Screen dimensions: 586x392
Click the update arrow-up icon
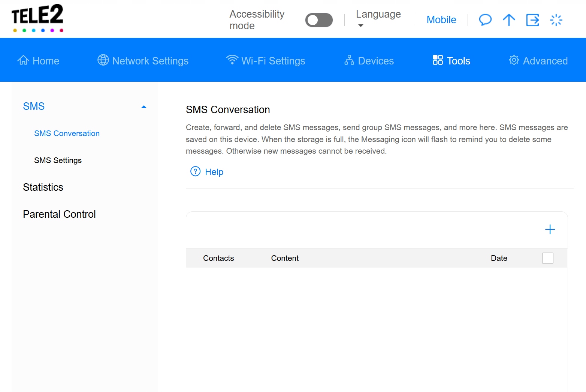[509, 20]
